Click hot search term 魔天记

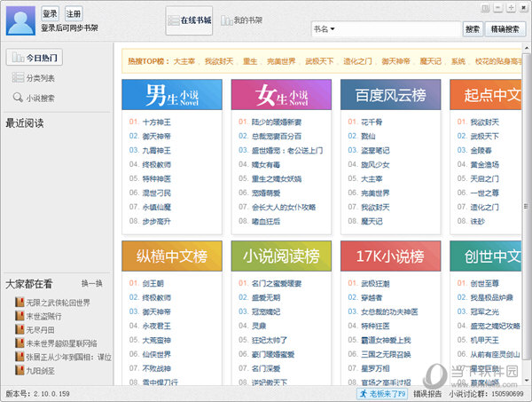point(431,61)
